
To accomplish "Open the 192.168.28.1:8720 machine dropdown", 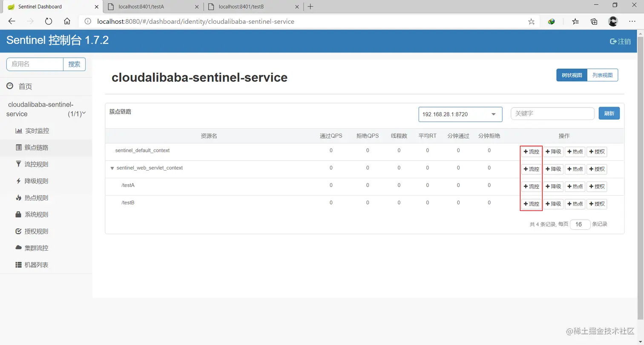I will click(460, 114).
